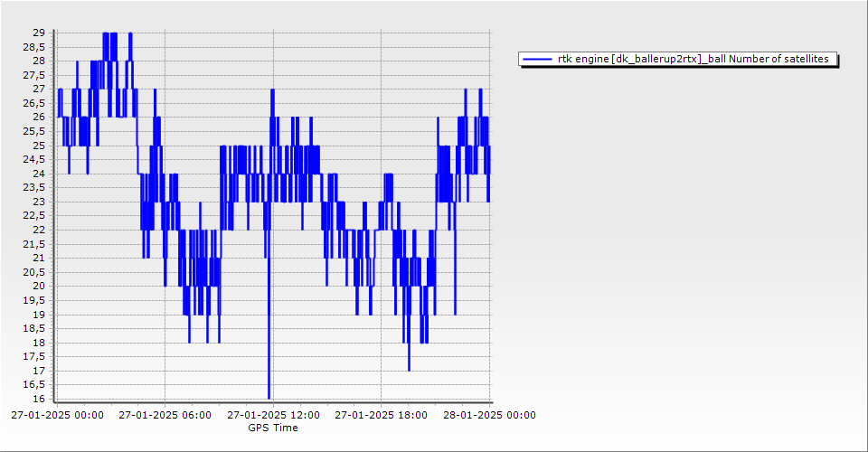The width and height of the screenshot is (868, 452).
Task: Select the 27-01-2025 12:00 time axis label
Action: (x=273, y=416)
